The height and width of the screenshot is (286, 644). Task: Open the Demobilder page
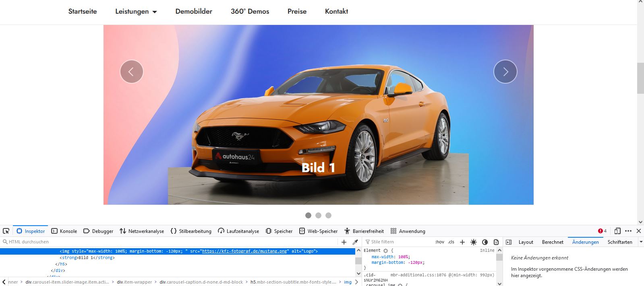pos(194,11)
